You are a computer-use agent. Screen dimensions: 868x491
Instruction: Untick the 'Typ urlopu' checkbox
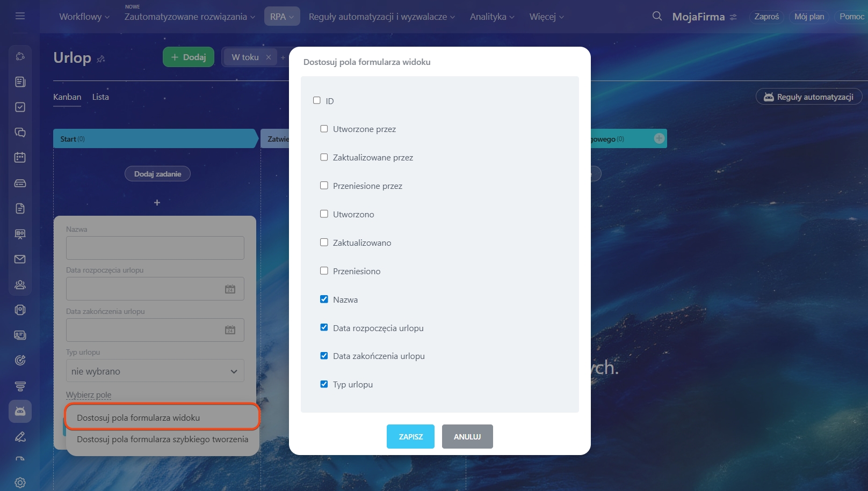click(324, 384)
